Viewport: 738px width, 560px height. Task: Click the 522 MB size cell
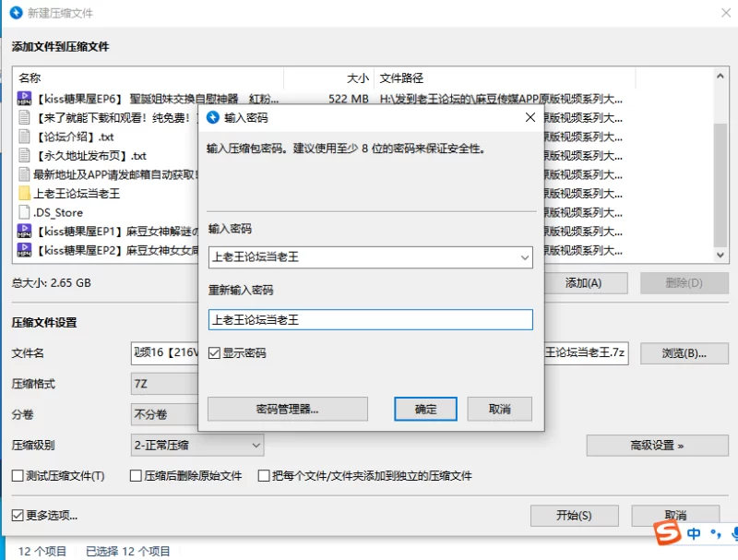(349, 99)
